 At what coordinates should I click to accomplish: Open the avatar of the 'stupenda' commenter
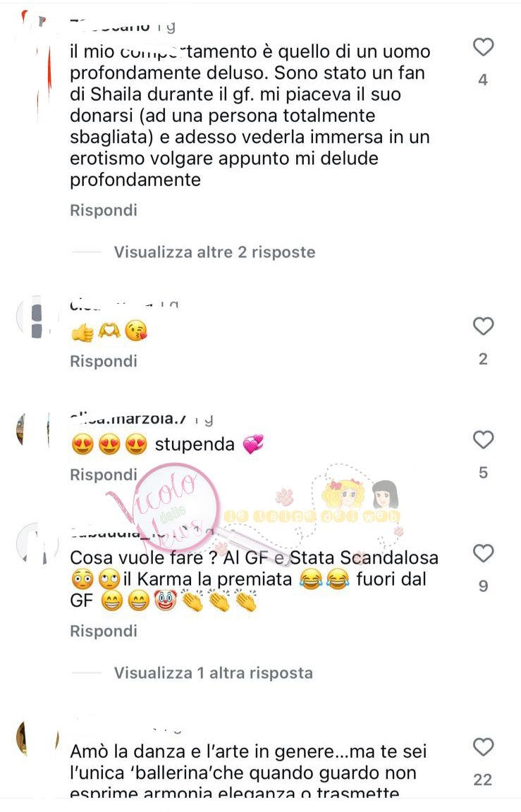point(35,430)
